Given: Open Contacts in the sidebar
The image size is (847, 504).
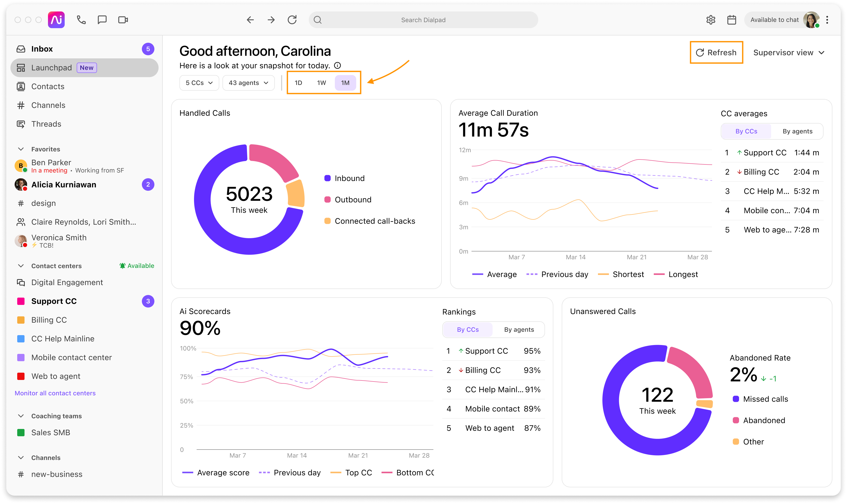Looking at the screenshot, I should click(84, 86).
